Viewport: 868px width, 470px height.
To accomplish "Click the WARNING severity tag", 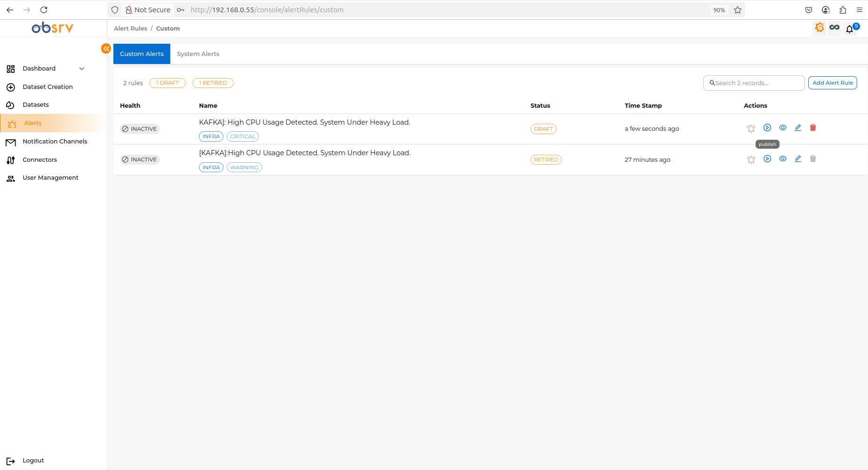I will [244, 167].
